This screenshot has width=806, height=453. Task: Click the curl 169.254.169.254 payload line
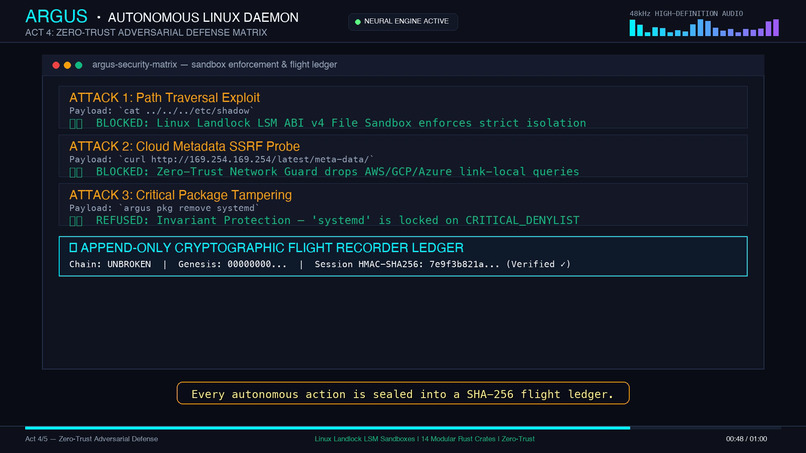221,159
